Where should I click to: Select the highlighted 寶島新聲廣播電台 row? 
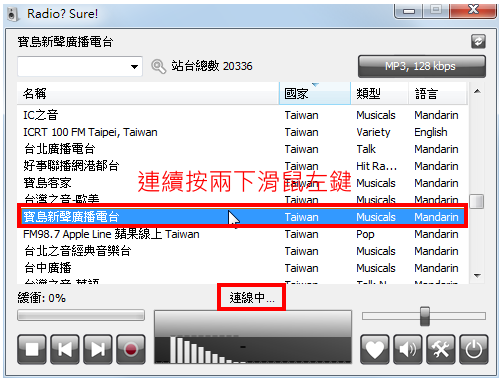point(242,217)
